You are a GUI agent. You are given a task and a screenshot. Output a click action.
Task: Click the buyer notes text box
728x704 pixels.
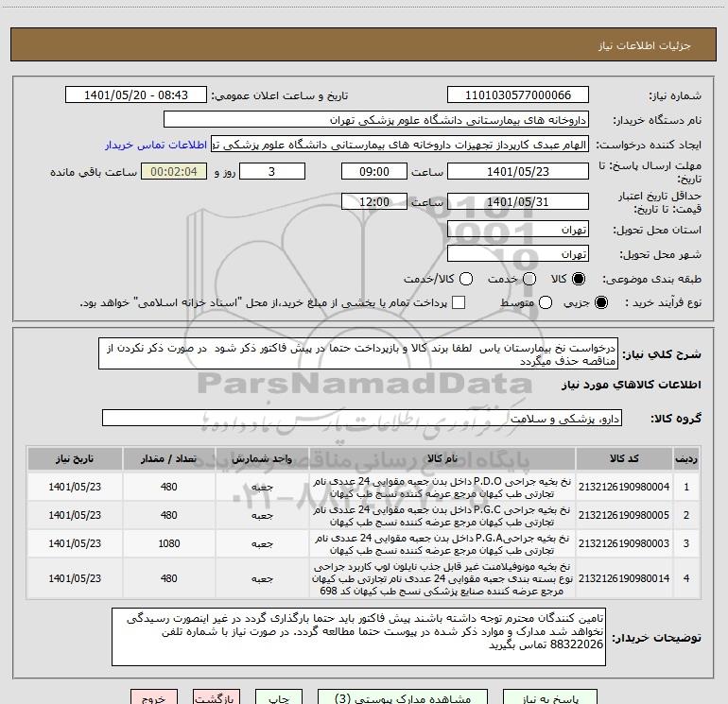[359, 637]
